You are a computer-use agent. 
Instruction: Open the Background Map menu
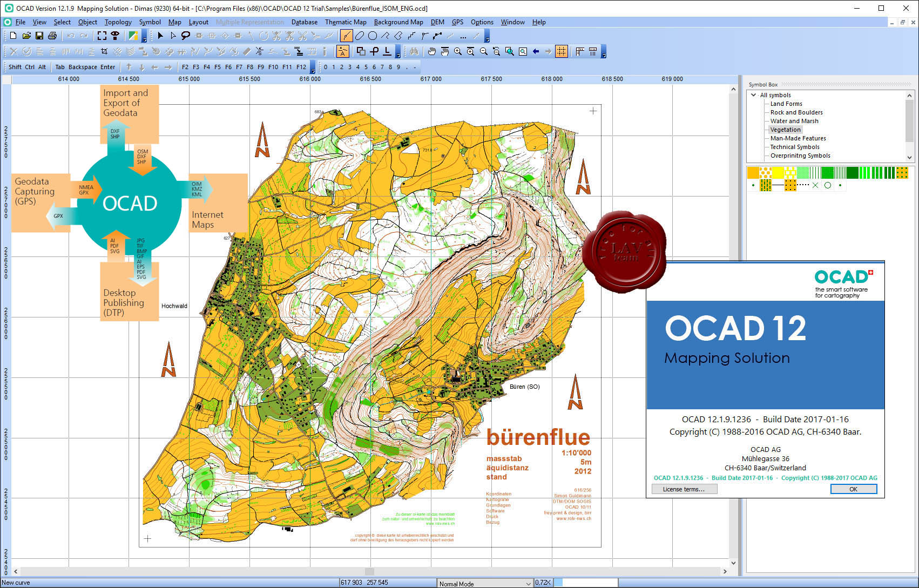tap(398, 22)
